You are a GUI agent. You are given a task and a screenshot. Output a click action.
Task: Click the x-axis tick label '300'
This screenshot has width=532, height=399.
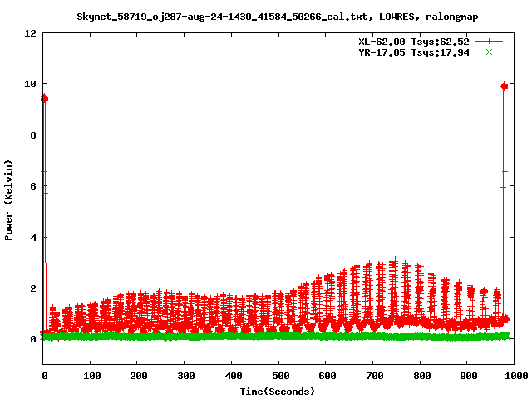(x=186, y=376)
